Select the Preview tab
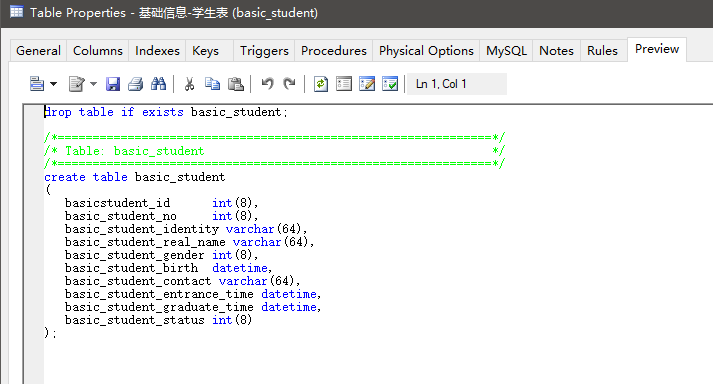The width and height of the screenshot is (713, 384). coord(657,49)
